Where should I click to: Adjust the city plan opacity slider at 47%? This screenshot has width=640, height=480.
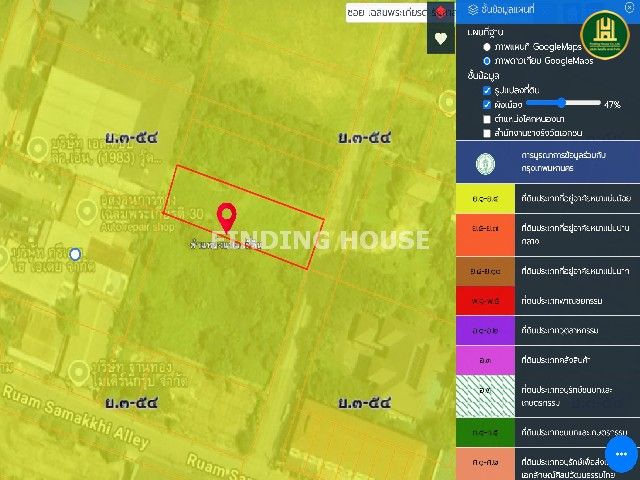click(x=563, y=103)
